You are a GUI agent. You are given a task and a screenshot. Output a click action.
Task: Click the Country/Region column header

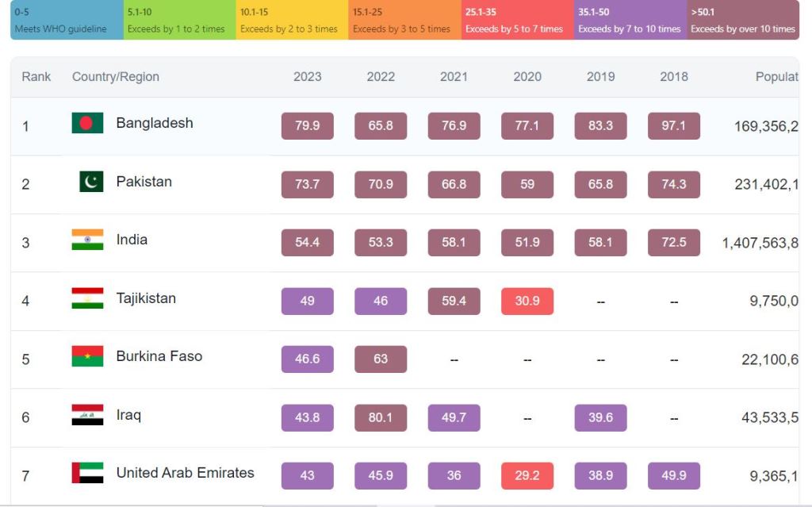point(116,77)
